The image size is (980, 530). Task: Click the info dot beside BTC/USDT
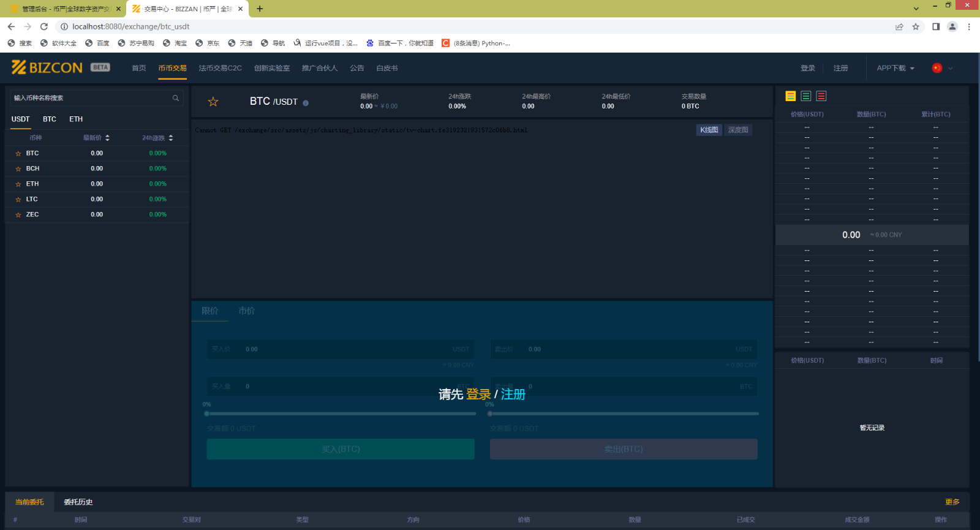306,103
